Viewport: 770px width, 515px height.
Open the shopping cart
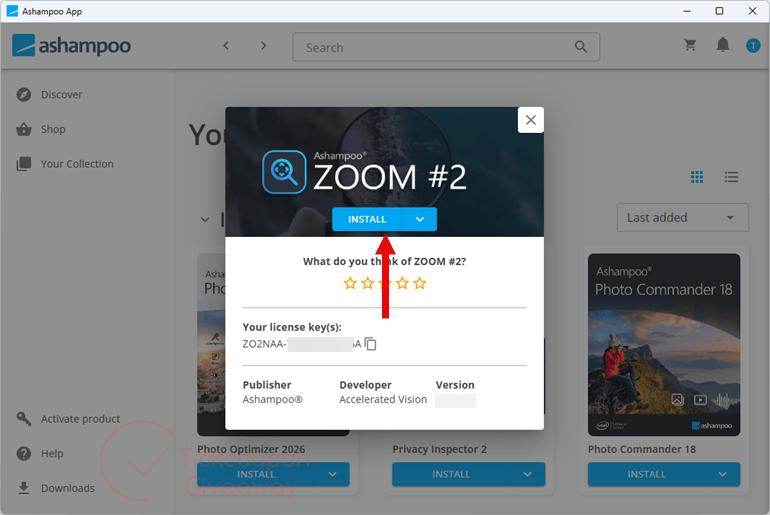pos(690,45)
